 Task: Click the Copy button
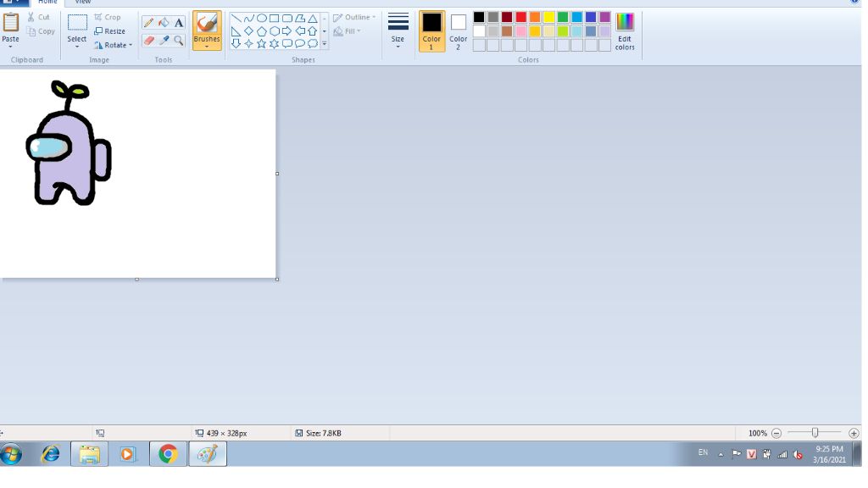click(x=42, y=31)
